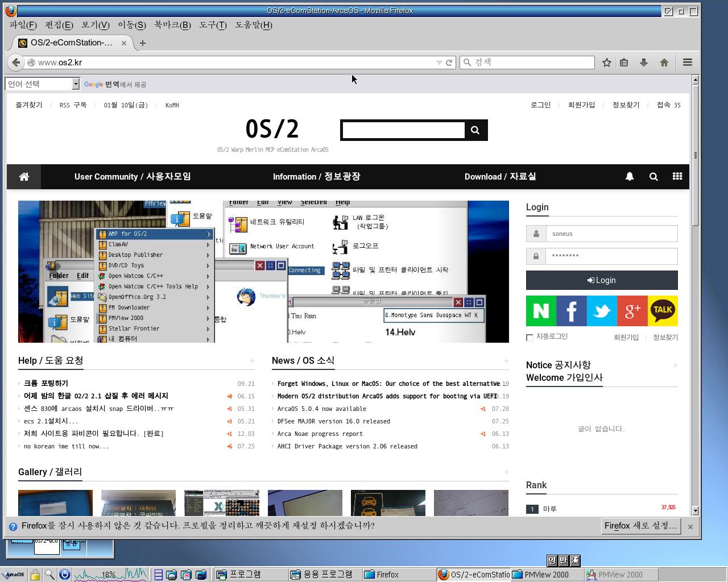Open the 도움말(H) menu
Viewport: 728px width, 582px height.
click(254, 25)
